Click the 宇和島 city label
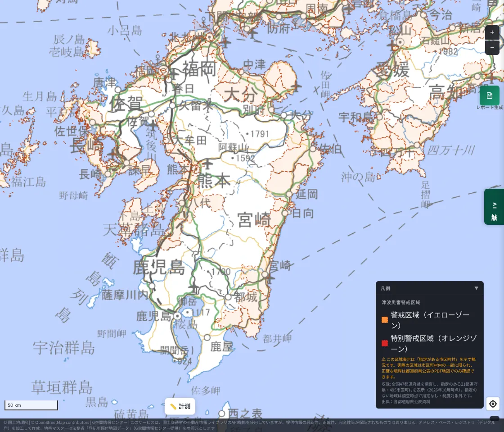Screen dimensions: 504x432 pyautogui.click(x=356, y=117)
